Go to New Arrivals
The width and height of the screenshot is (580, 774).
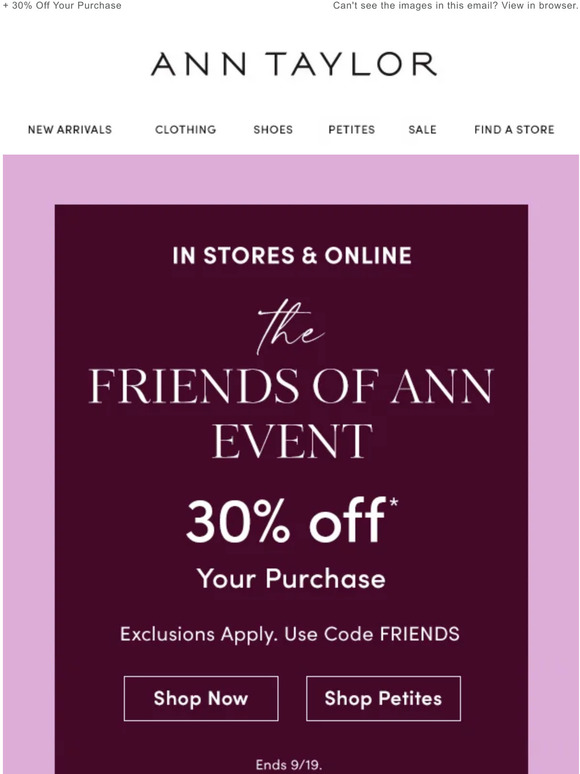point(70,129)
